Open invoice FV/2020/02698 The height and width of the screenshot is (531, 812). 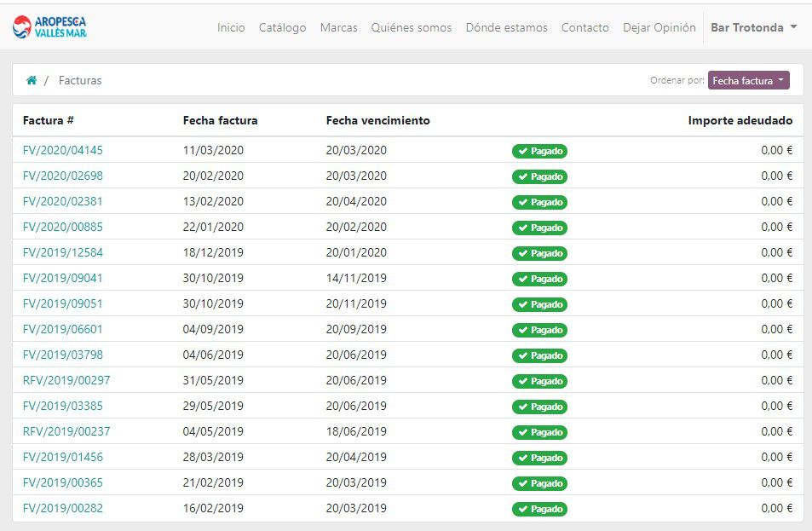pos(63,176)
